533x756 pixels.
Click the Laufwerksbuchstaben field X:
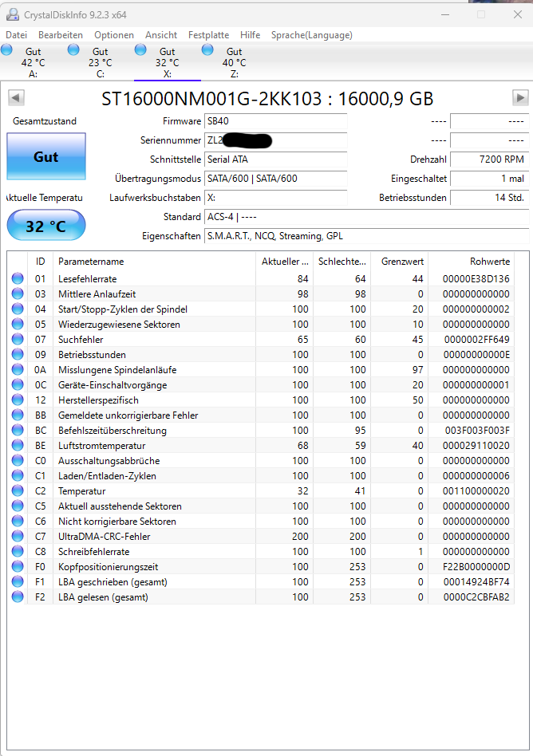click(x=276, y=198)
